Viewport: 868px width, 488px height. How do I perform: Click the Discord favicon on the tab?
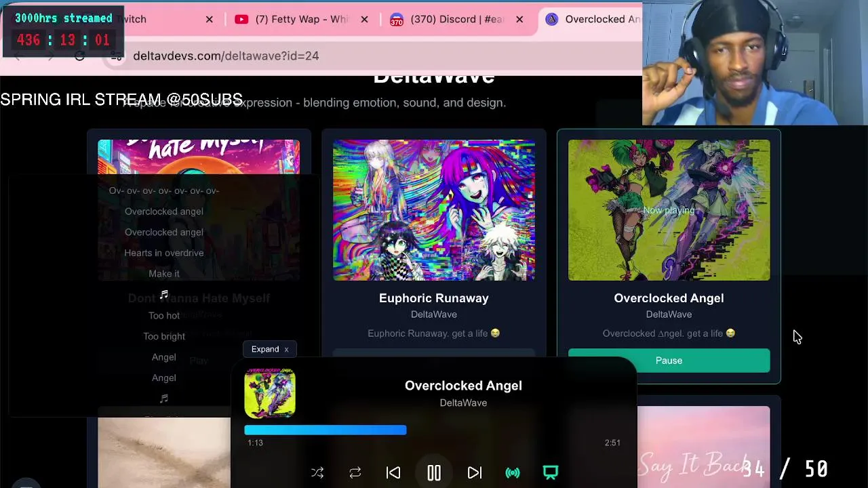click(397, 19)
